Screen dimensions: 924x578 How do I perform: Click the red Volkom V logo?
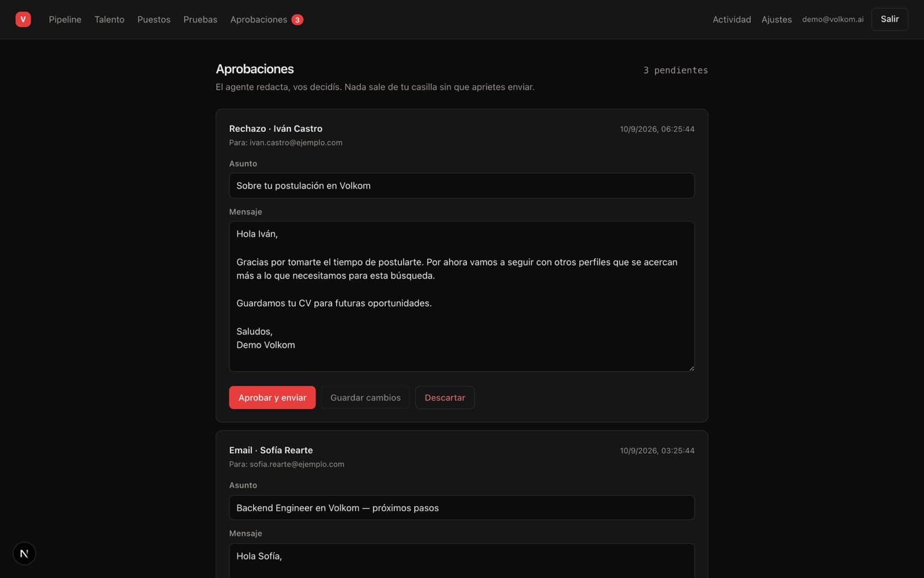(23, 19)
